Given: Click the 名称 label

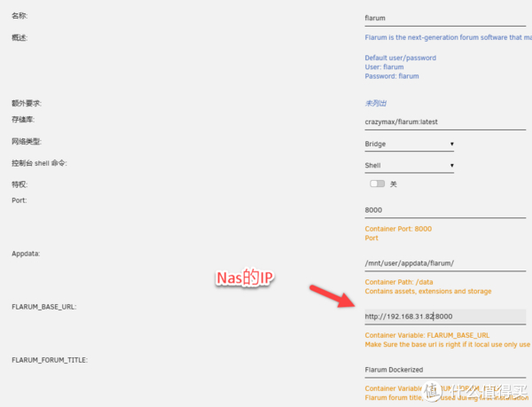Looking at the screenshot, I should coord(20,16).
